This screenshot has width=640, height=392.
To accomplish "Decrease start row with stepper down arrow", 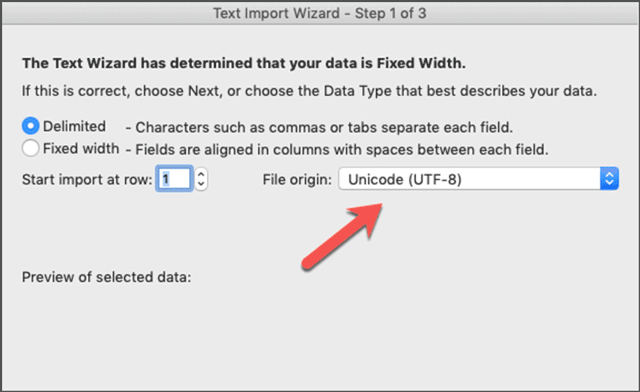I will (x=201, y=184).
